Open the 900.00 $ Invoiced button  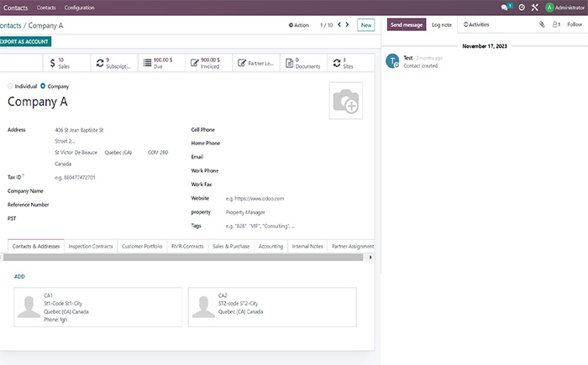(x=209, y=63)
